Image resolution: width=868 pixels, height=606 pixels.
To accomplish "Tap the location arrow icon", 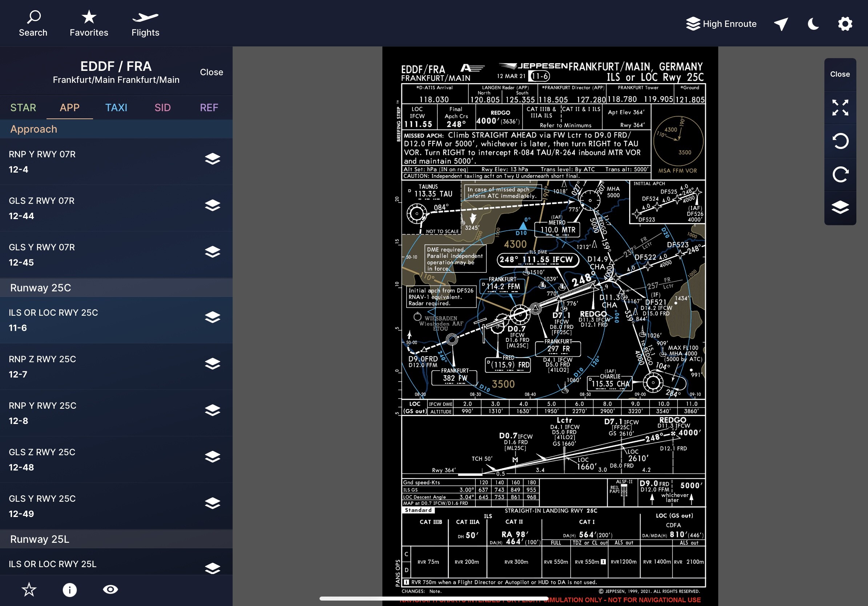I will tap(781, 24).
